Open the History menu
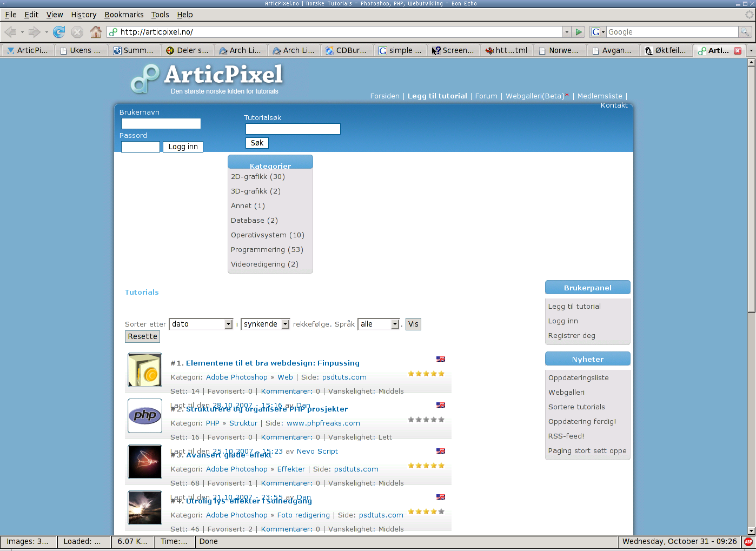756x551 pixels. [x=84, y=15]
